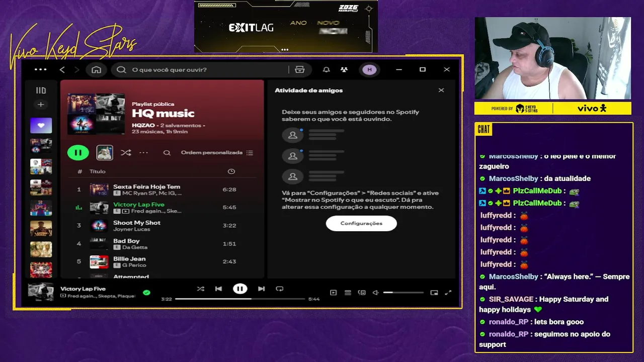The width and height of the screenshot is (644, 362).
Task: Open now playing title 'Victory Lap Five'
Action: (x=83, y=289)
